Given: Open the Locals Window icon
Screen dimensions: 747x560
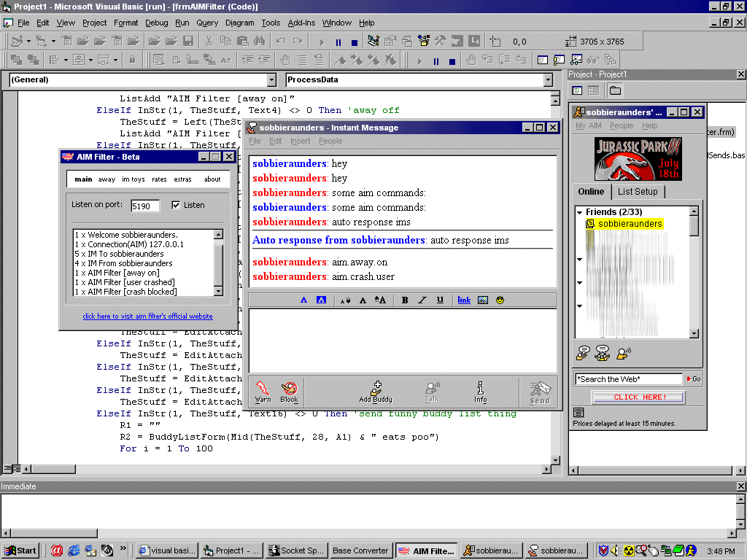Looking at the screenshot, I should point(543,60).
